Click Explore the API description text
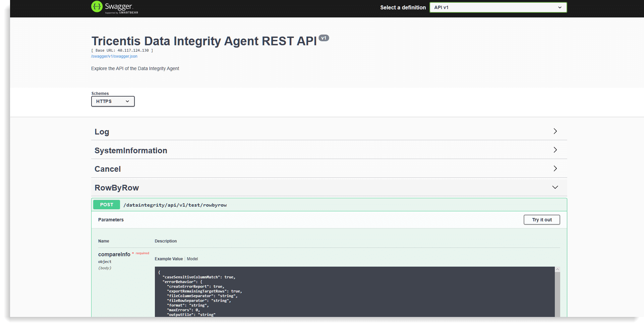The height and width of the screenshot is (327, 644). pos(135,68)
